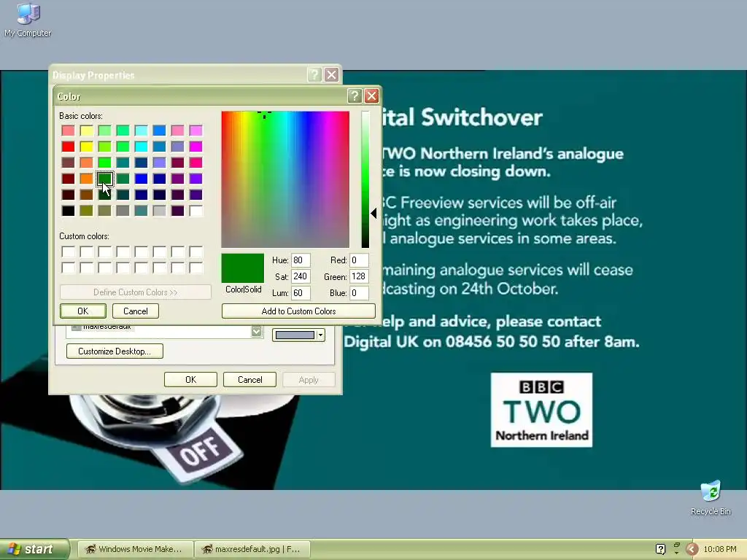Screen dimensions: 747x560
Task: Select the cyan swatch in second row
Action: click(x=141, y=146)
